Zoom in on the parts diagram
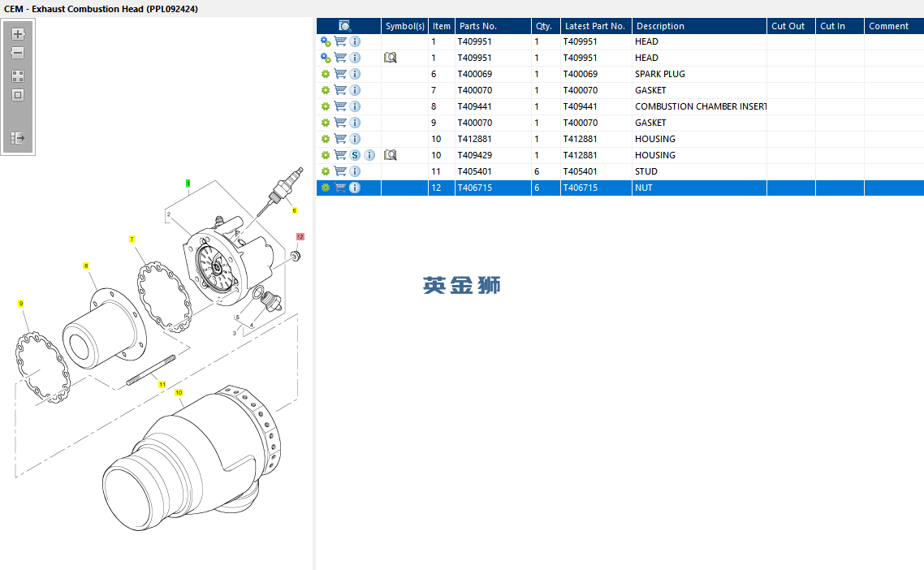This screenshot has height=570, width=924. click(x=18, y=34)
